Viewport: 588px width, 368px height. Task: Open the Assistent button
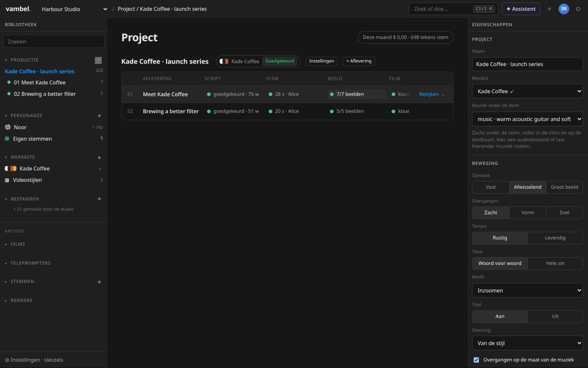(x=521, y=9)
